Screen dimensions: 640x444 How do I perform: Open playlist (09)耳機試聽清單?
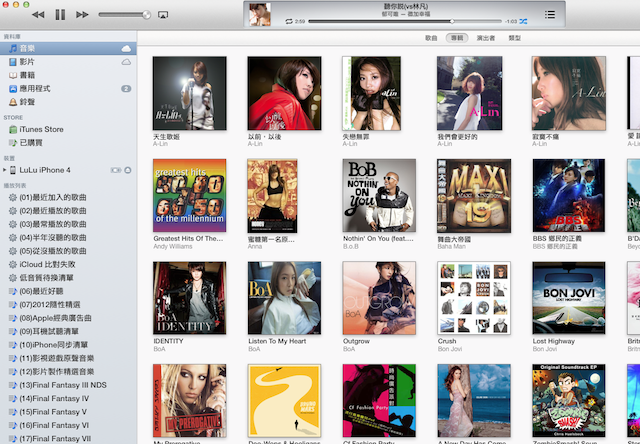click(x=68, y=331)
